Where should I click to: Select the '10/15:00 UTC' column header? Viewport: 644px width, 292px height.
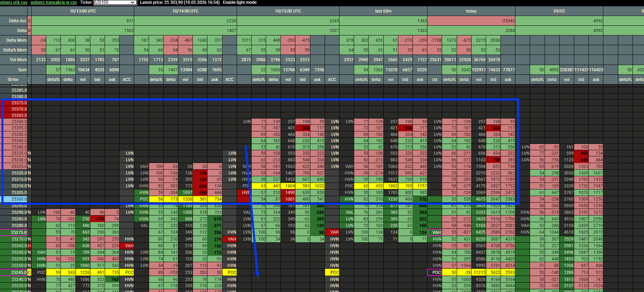click(x=288, y=11)
